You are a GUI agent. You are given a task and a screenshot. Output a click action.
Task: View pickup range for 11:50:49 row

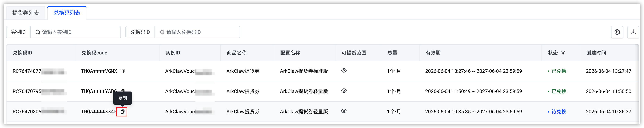(x=344, y=91)
